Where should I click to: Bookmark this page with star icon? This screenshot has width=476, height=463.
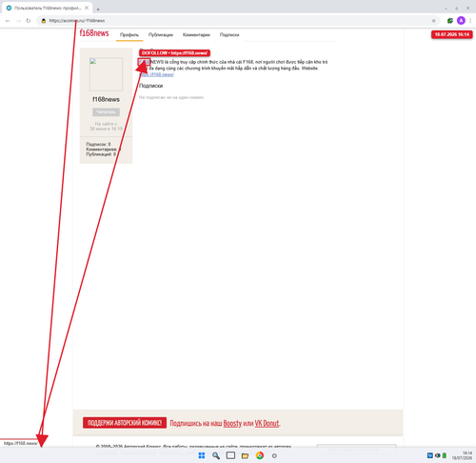(x=433, y=21)
